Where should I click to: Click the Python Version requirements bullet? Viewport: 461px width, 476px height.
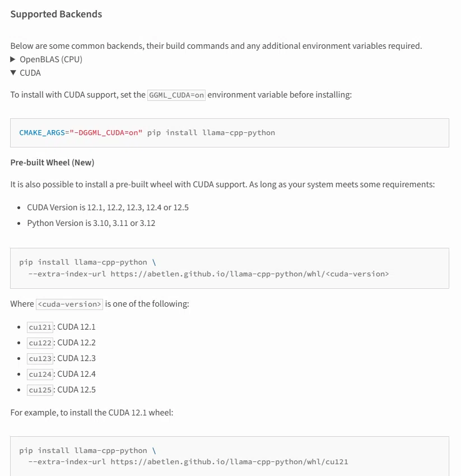coord(91,223)
